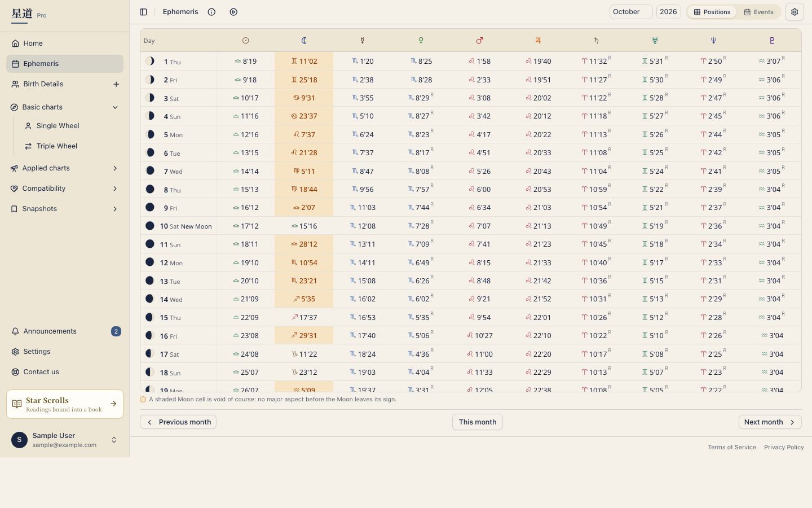Click Venus cell 7'57 on 8 Thu
812x508 pixels.
click(x=421, y=189)
